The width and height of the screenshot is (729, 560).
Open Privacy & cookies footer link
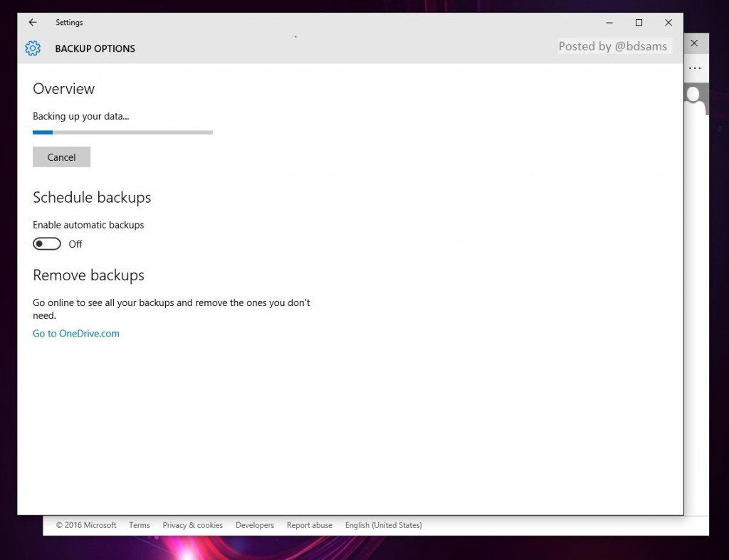[x=192, y=525]
